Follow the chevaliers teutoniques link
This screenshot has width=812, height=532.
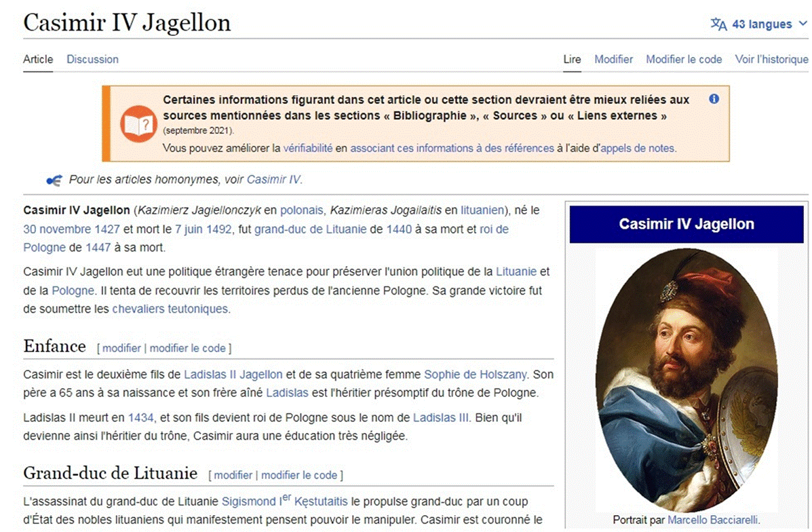[170, 309]
